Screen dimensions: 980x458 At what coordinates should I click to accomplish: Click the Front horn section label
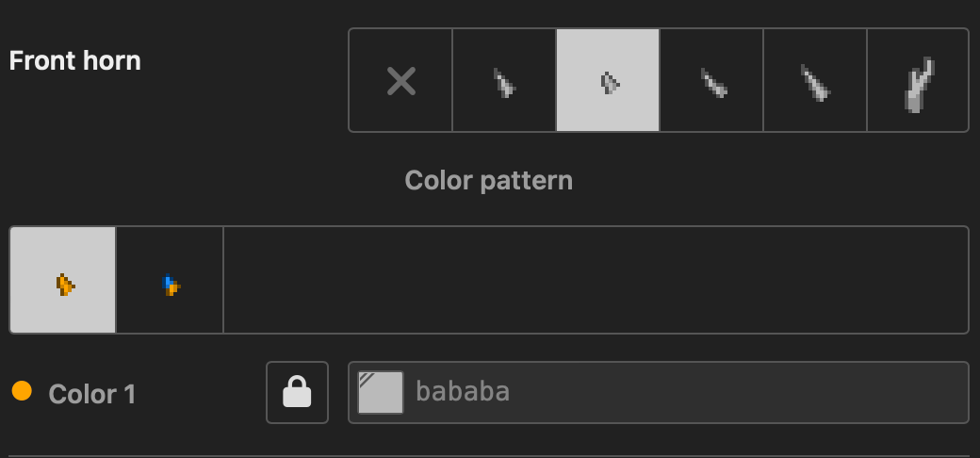pos(75,60)
